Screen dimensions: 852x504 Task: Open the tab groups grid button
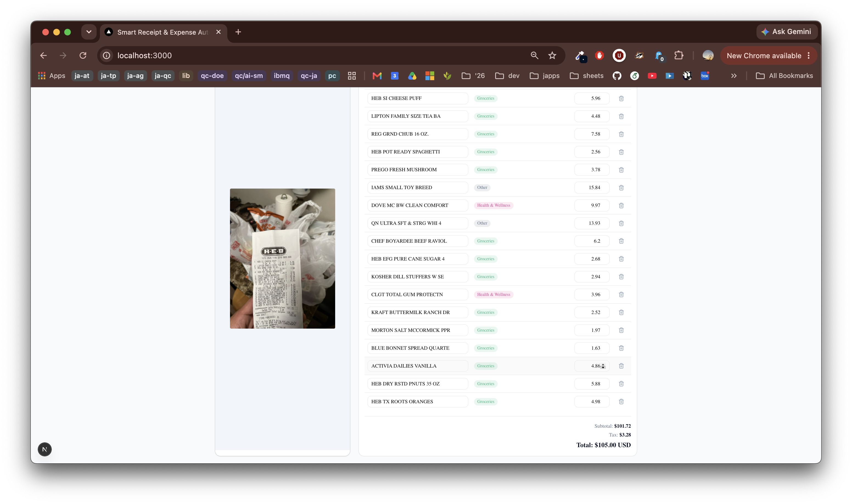click(352, 76)
